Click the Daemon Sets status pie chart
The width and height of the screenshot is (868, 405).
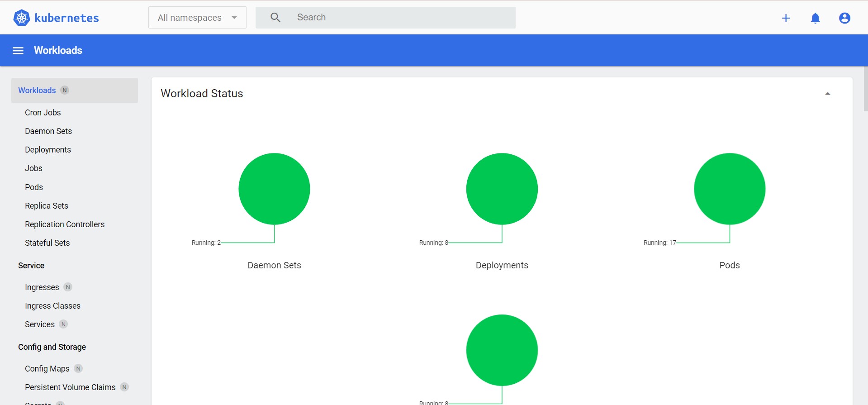tap(274, 189)
